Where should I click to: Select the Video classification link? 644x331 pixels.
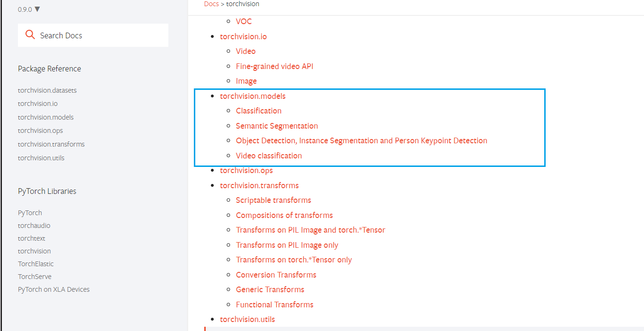point(269,156)
